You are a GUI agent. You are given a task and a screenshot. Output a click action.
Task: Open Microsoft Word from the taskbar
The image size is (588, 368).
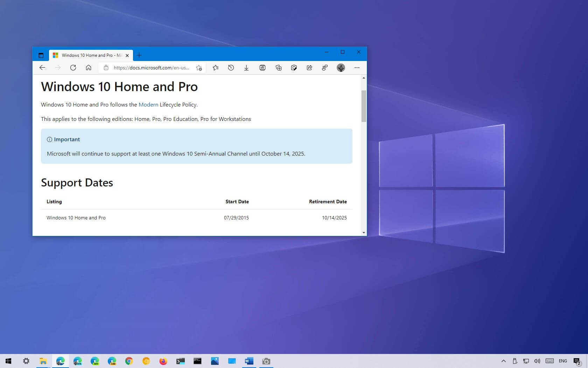pyautogui.click(x=249, y=361)
